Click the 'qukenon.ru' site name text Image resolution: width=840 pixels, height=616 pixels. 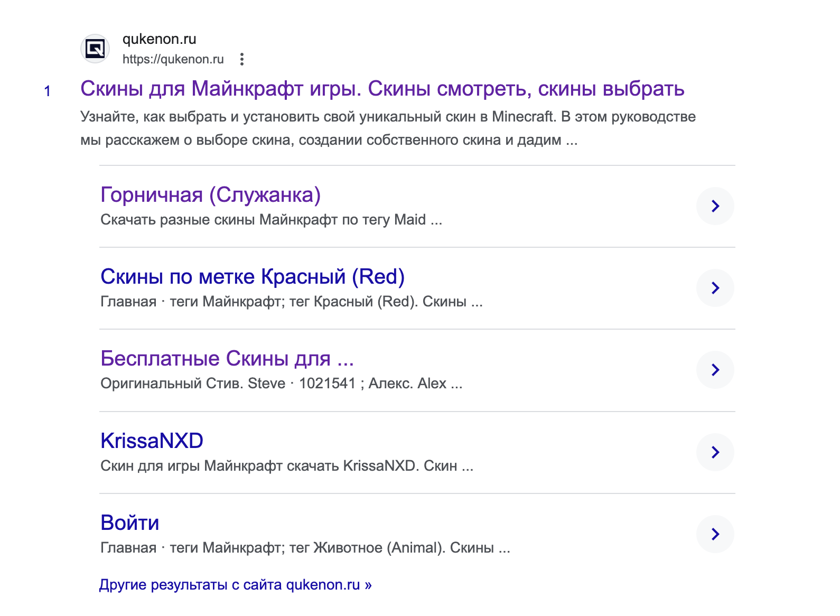160,39
